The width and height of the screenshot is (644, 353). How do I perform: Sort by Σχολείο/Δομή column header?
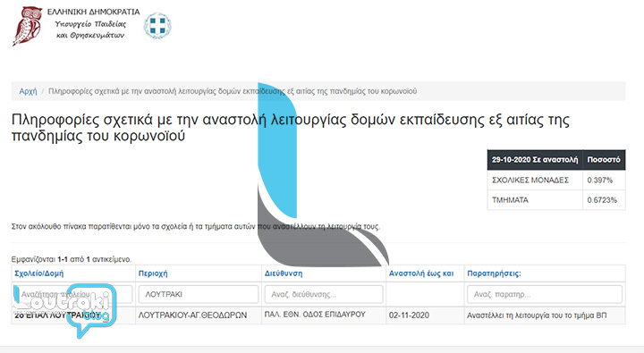point(39,273)
